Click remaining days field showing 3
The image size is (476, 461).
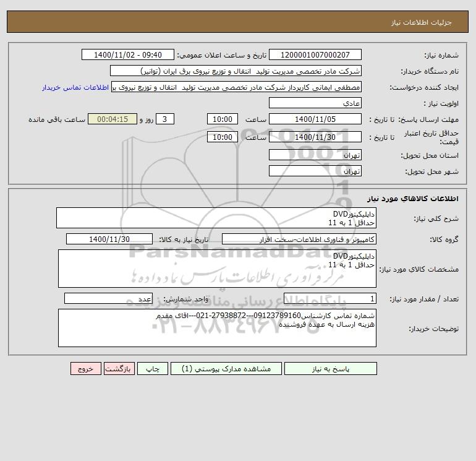165,119
